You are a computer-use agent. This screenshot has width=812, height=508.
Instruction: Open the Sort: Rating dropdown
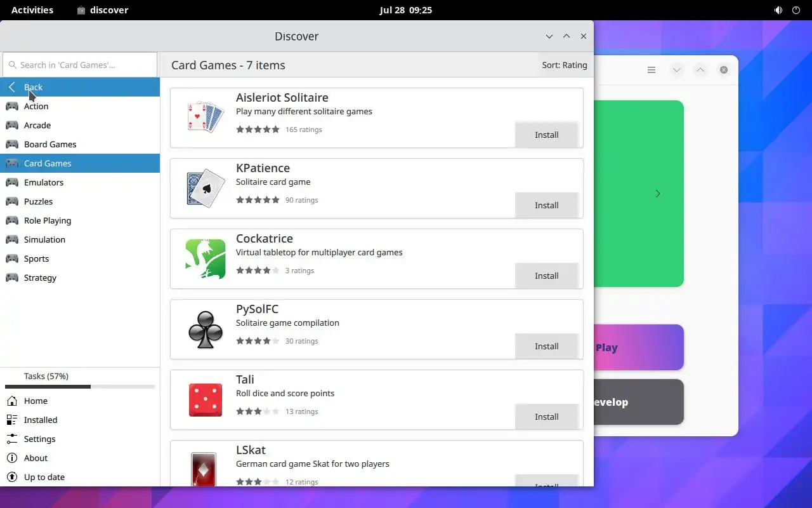(x=565, y=65)
